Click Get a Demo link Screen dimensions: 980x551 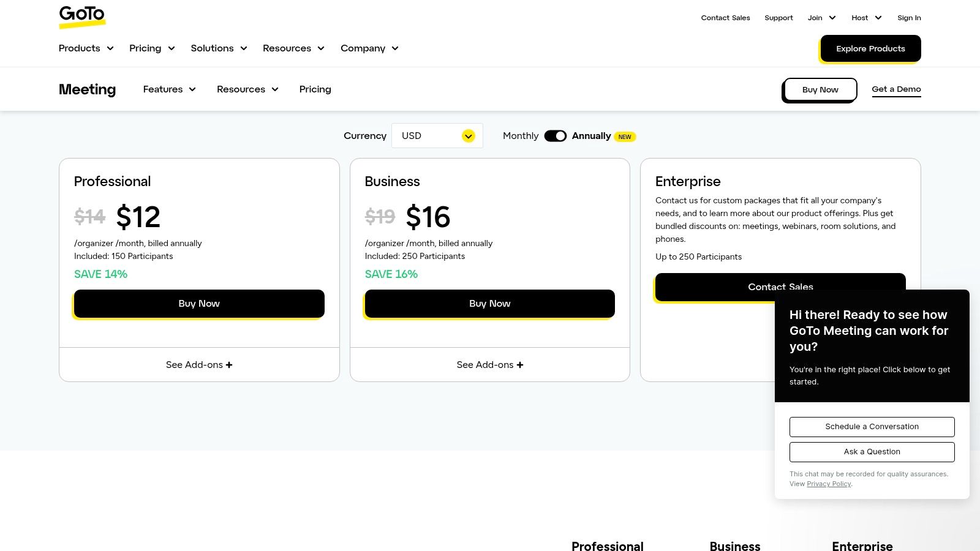pyautogui.click(x=896, y=89)
